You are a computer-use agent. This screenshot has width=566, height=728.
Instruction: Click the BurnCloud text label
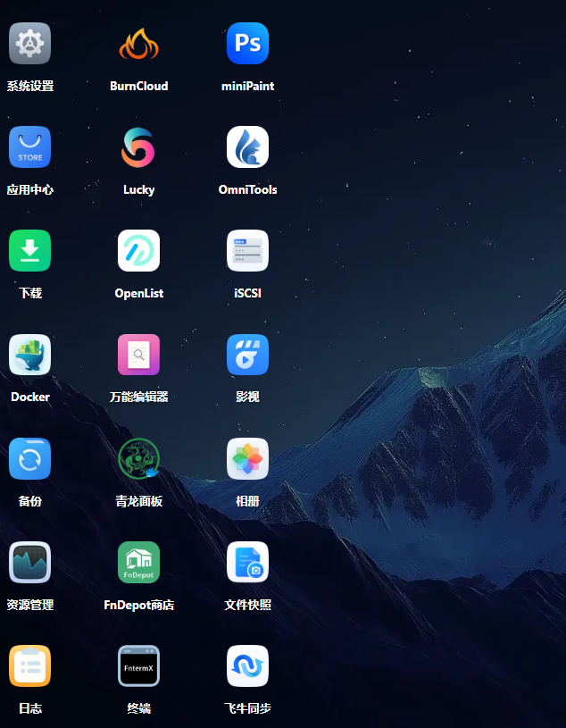[x=138, y=86]
